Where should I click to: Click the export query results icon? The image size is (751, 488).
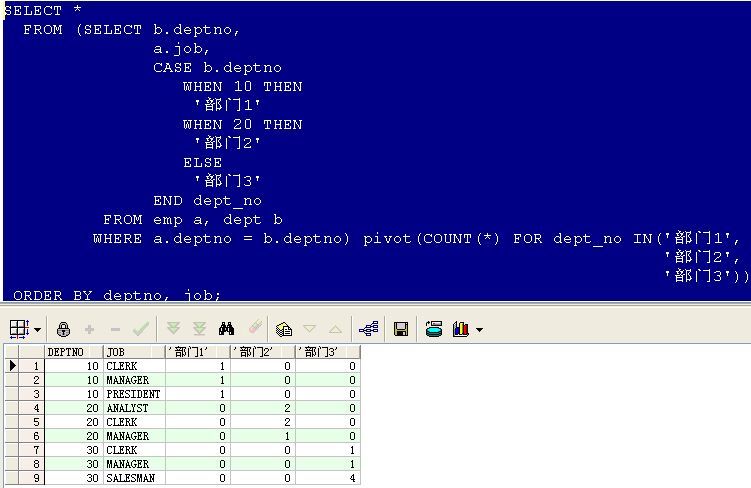434,329
